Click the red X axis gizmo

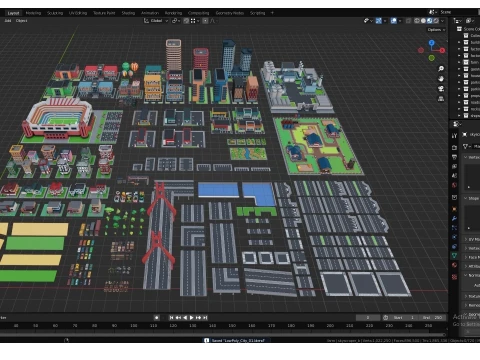click(x=442, y=50)
